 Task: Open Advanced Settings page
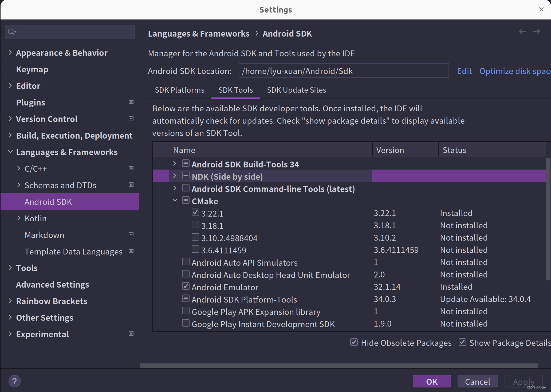53,285
